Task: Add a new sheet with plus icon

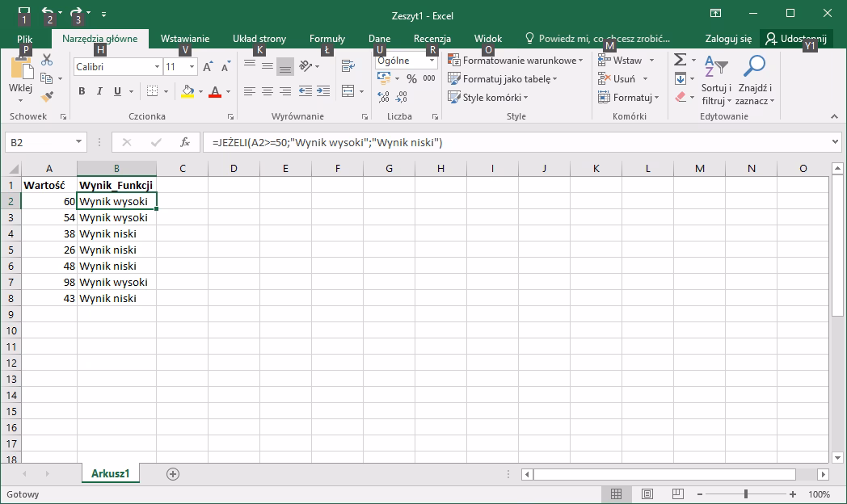Action: click(x=172, y=474)
